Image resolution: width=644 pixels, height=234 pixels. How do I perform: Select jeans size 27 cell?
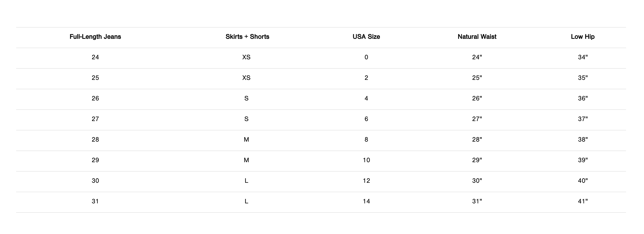tap(95, 119)
